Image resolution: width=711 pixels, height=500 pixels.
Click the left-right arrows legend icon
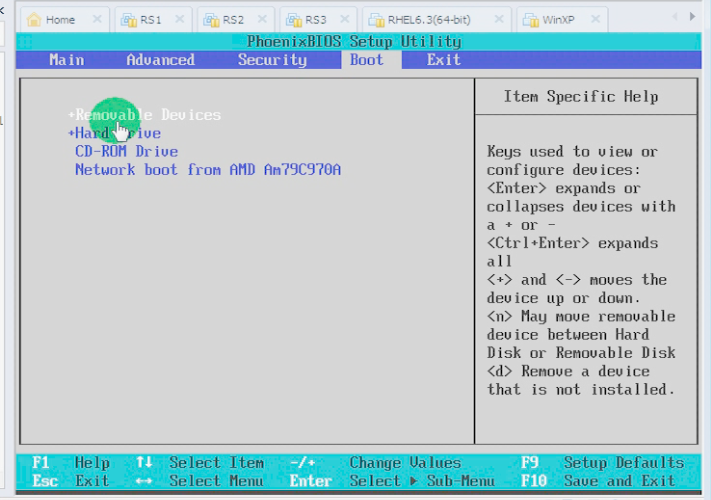click(144, 481)
